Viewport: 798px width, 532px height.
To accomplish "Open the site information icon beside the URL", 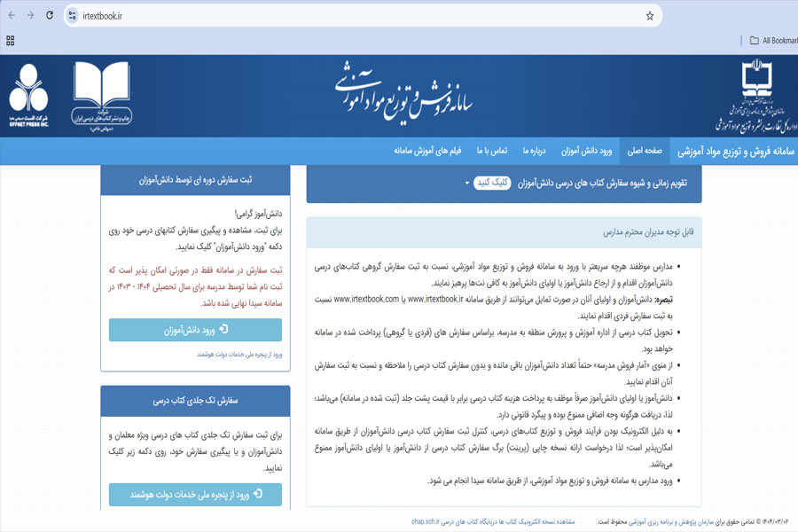I will pos(73,16).
